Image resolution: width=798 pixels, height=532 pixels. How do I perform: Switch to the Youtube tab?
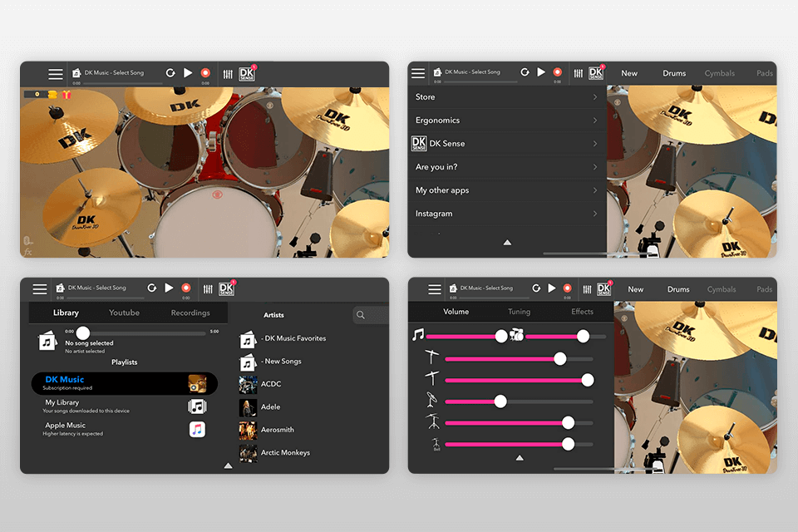point(124,313)
